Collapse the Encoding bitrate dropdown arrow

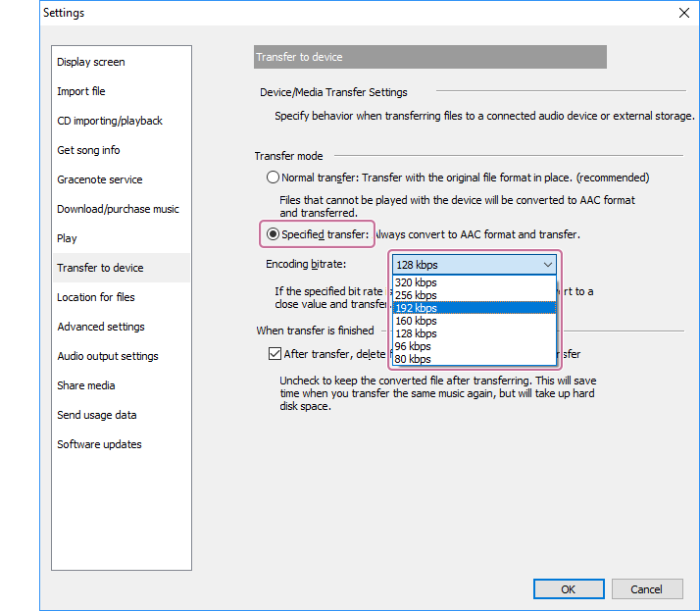click(x=547, y=265)
